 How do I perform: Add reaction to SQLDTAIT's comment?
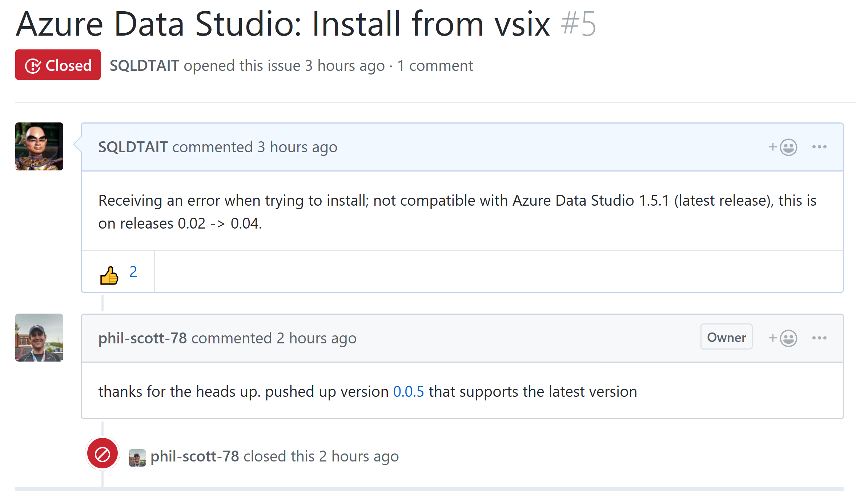point(783,147)
